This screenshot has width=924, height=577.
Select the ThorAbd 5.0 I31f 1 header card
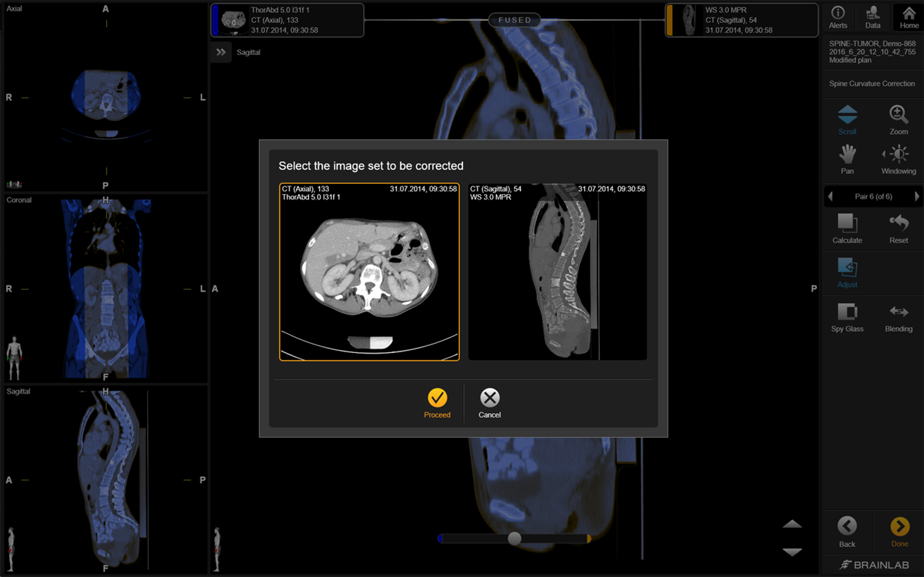click(288, 20)
